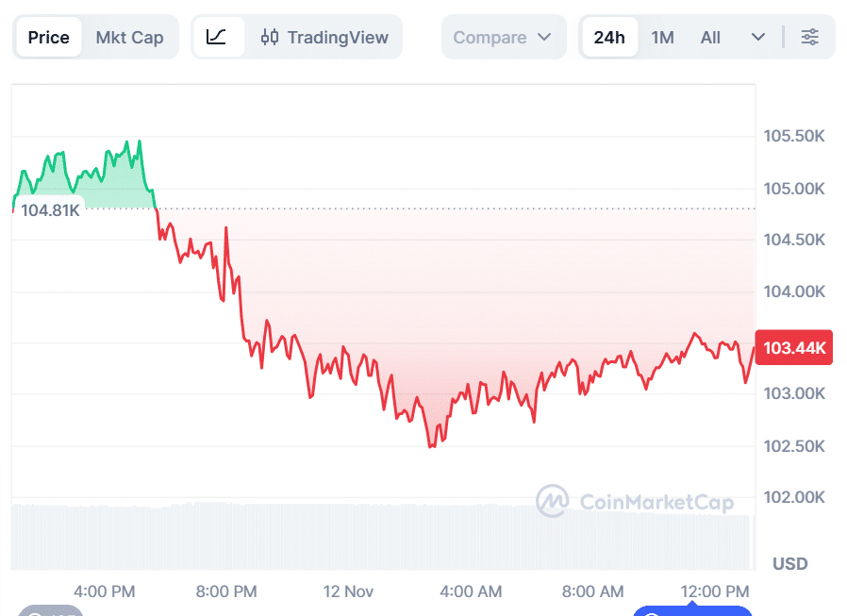Select the blue pill button at bottom right
Screen dimensions: 847x616
(x=692, y=613)
